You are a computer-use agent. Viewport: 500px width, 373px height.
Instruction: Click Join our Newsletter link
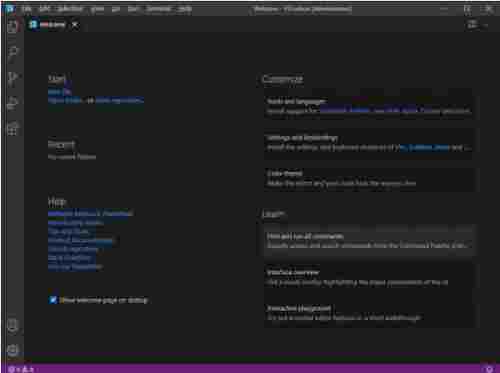tap(75, 267)
